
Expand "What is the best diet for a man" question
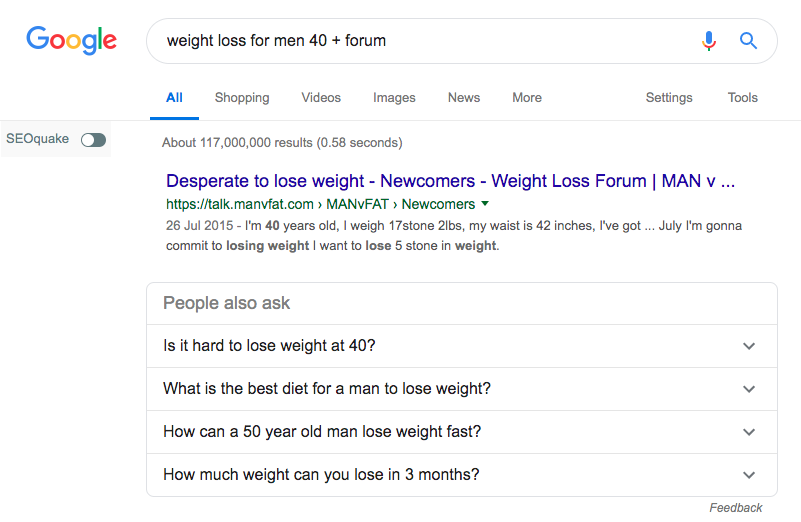click(749, 389)
